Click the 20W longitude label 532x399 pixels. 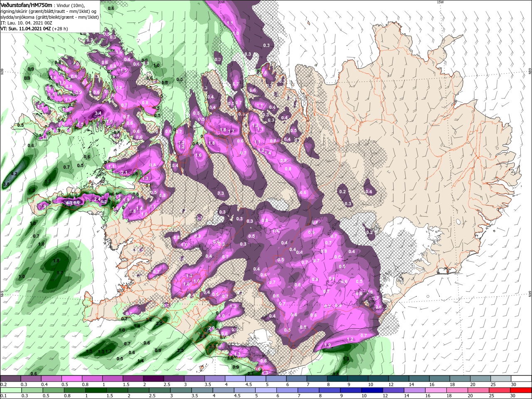(x=222, y=2)
